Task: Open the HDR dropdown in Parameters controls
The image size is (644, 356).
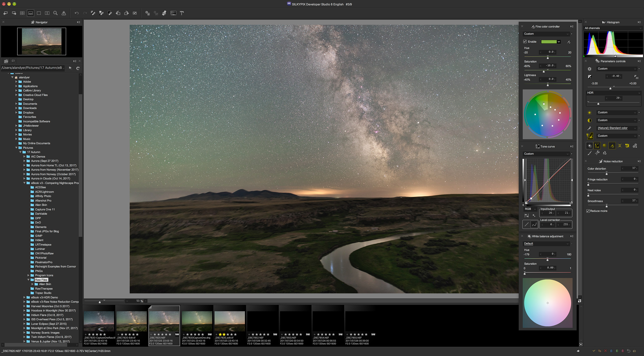Action: pos(639,93)
